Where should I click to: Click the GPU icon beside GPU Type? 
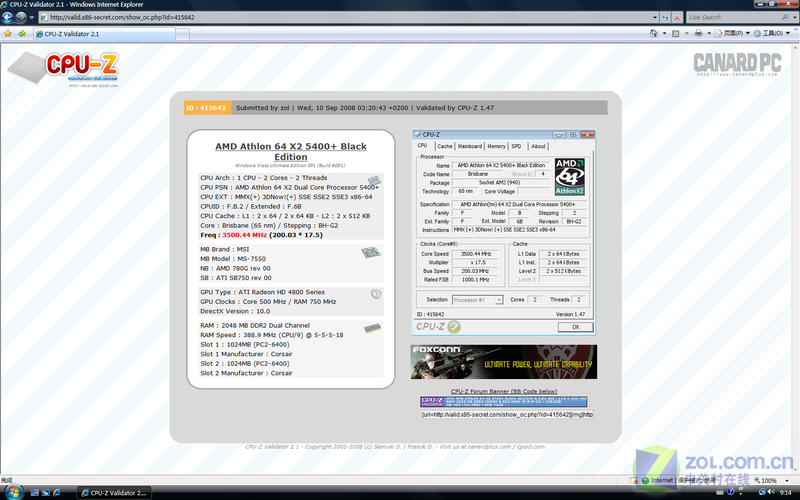(x=376, y=294)
